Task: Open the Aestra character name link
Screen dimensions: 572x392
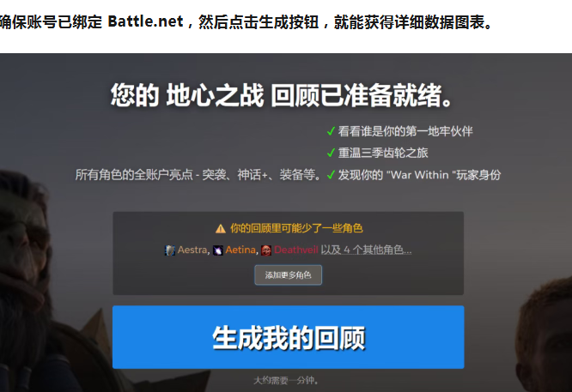Action: coord(192,250)
